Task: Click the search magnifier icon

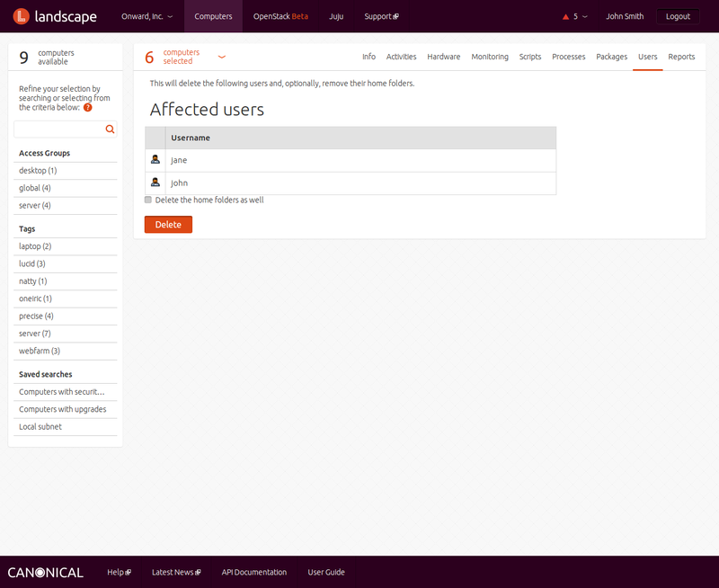Action: [110, 129]
